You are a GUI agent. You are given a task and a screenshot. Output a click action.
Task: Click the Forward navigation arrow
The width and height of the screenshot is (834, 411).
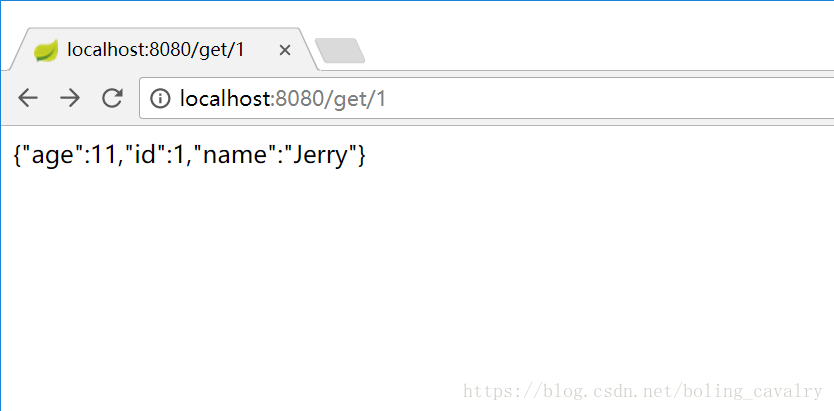coord(69,97)
